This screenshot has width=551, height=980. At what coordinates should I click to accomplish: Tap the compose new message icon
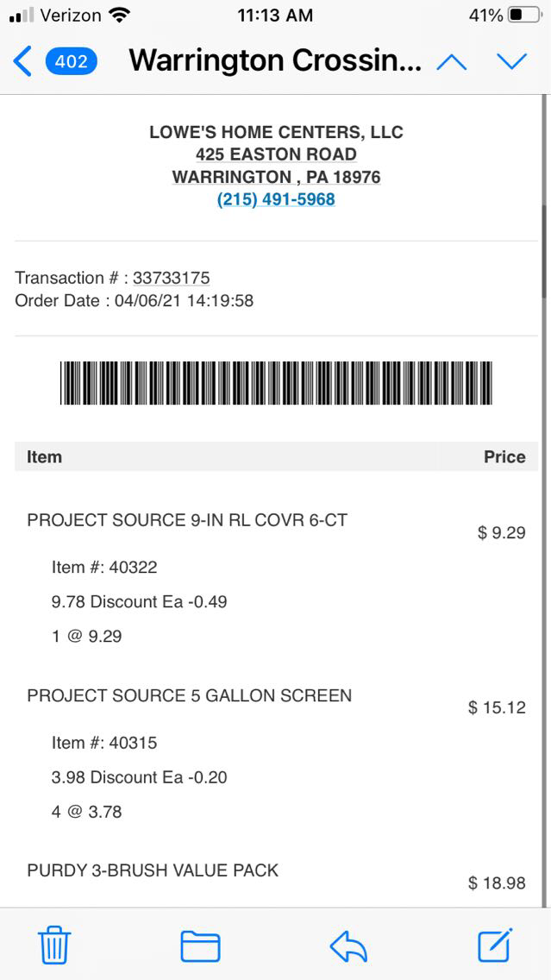[x=496, y=945]
